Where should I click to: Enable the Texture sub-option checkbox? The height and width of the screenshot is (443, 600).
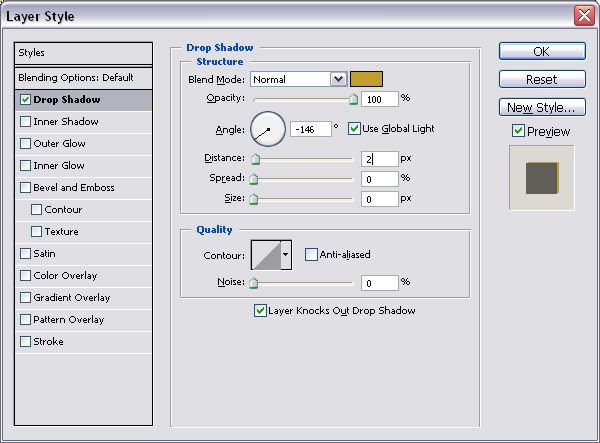36,232
